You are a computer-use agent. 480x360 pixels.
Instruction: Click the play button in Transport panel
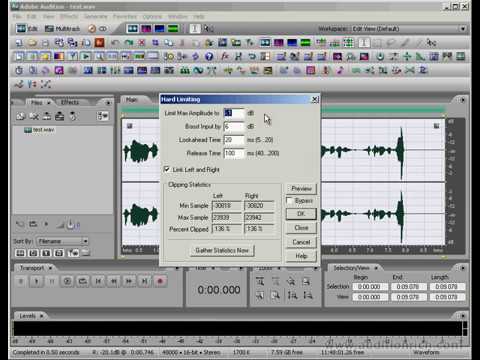[x=36, y=281]
